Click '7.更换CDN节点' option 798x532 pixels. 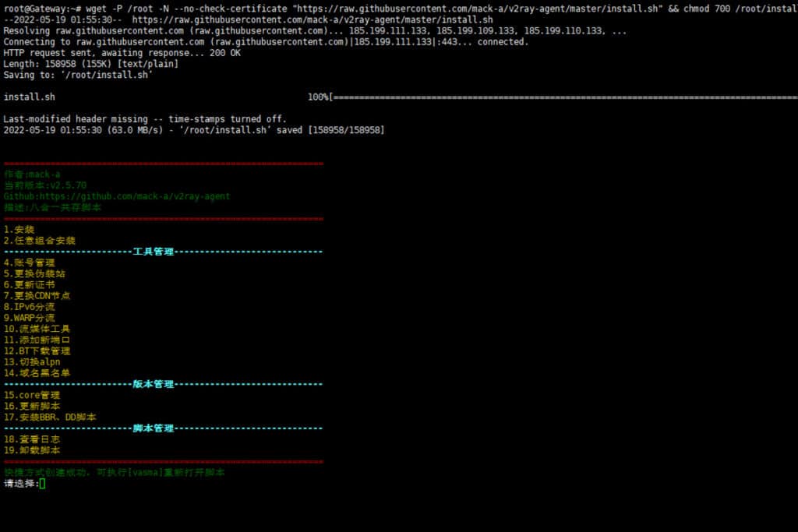pyautogui.click(x=37, y=296)
